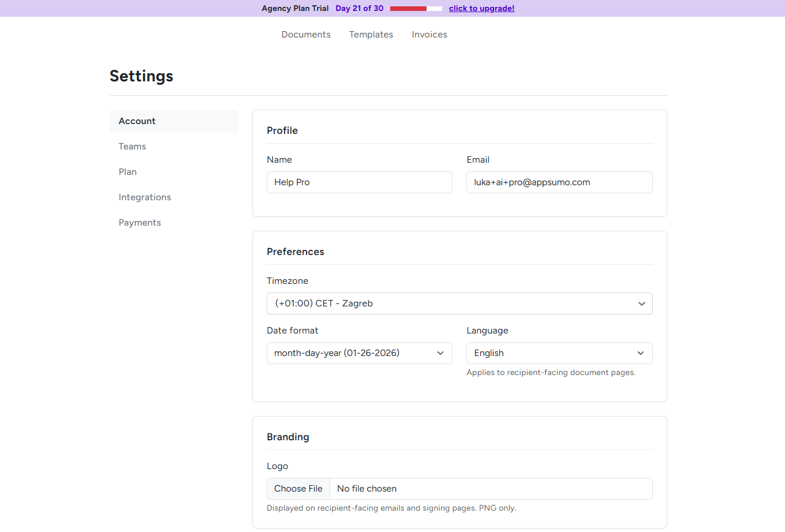The width and height of the screenshot is (785, 532).
Task: Switch to the Templates tab
Action: (371, 35)
